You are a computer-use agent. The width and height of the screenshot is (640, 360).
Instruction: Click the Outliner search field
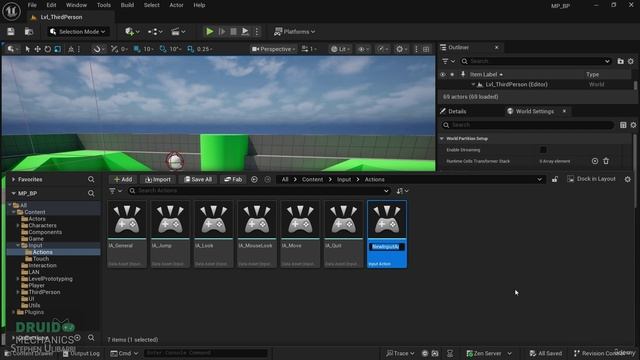pyautogui.click(x=536, y=61)
